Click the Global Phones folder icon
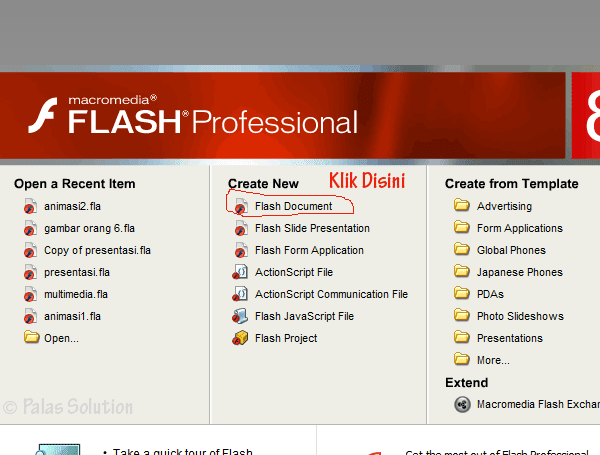Image resolution: width=600 pixels, height=455 pixels. [x=461, y=249]
